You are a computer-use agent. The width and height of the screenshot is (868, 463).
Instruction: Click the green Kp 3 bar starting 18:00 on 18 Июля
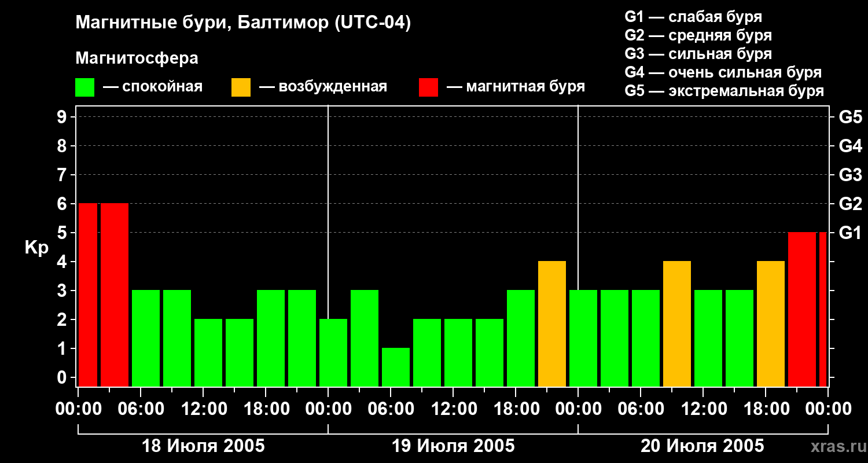coord(271,339)
